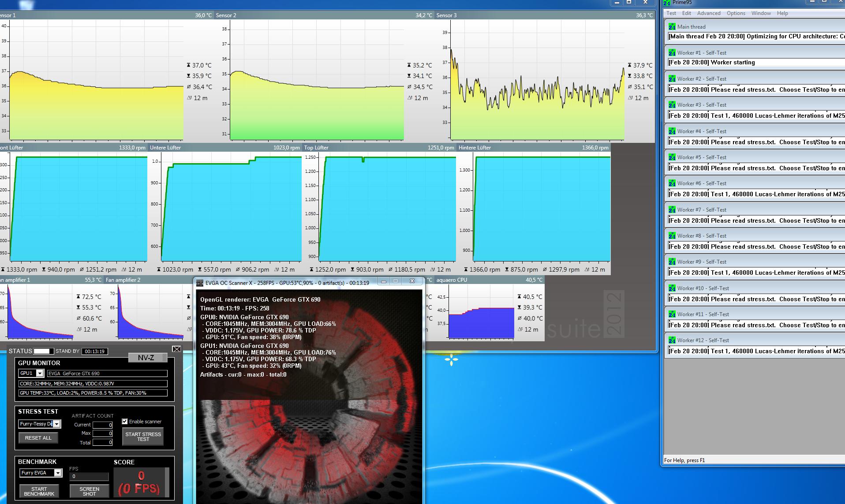
Task: Click the SCREEN SHOT button
Action: pos(89,491)
